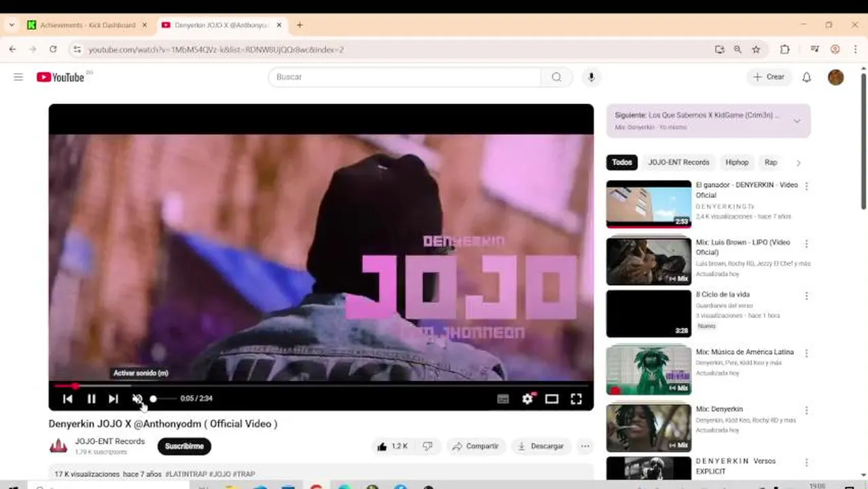
Task: Open the JOJO-ENT Records channel name link
Action: pos(110,441)
